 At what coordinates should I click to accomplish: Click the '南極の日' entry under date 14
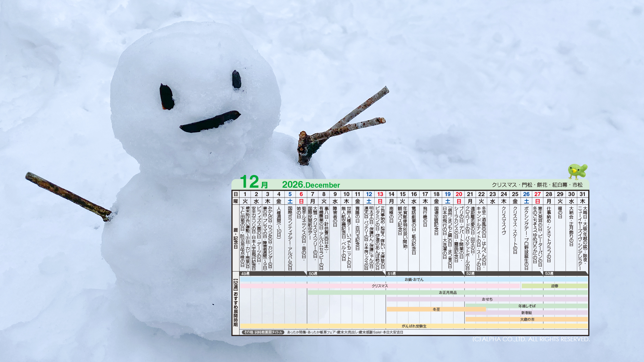391,215
